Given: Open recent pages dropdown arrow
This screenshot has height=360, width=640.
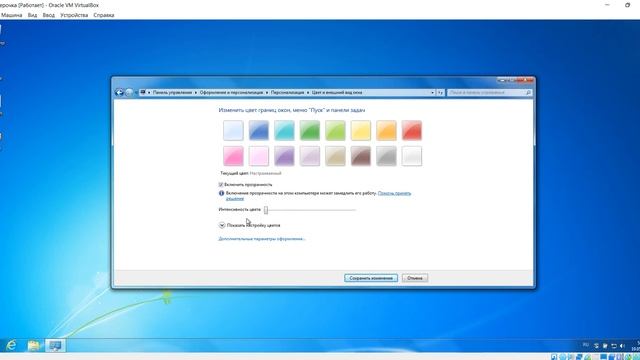Looking at the screenshot, I should point(136,93).
